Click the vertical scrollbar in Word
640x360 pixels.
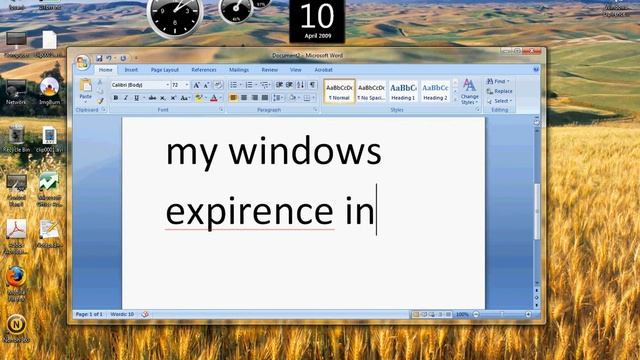point(537,211)
